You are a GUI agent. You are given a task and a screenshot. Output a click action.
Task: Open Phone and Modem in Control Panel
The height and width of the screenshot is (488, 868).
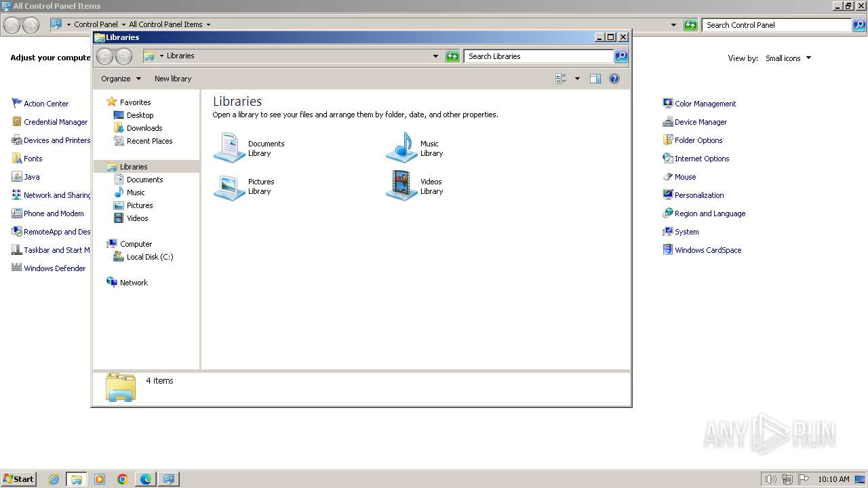[x=54, y=213]
